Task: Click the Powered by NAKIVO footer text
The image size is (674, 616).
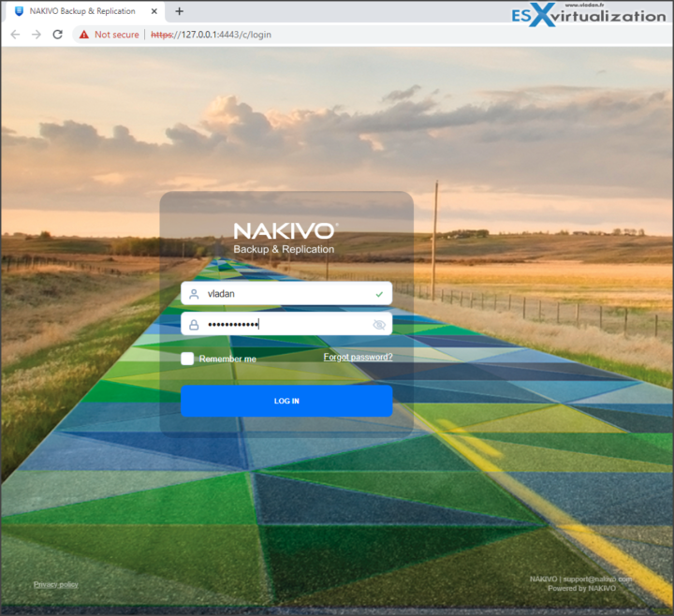Action: [581, 589]
